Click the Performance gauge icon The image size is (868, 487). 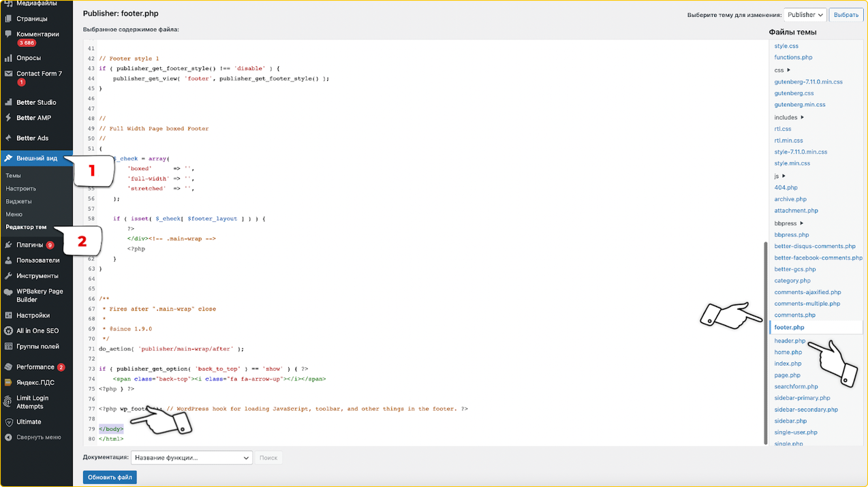[x=8, y=367]
